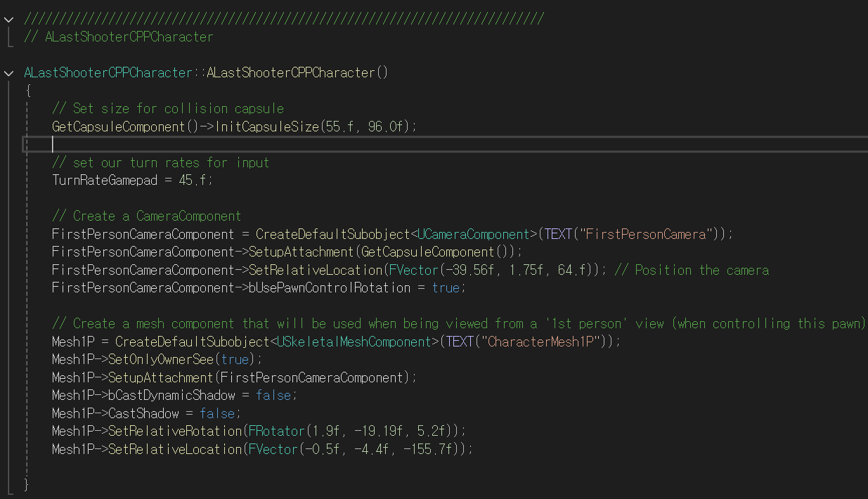868x499 pixels.
Task: Click SetRelativeLocation on the Mesh1P line
Action: [175, 449]
